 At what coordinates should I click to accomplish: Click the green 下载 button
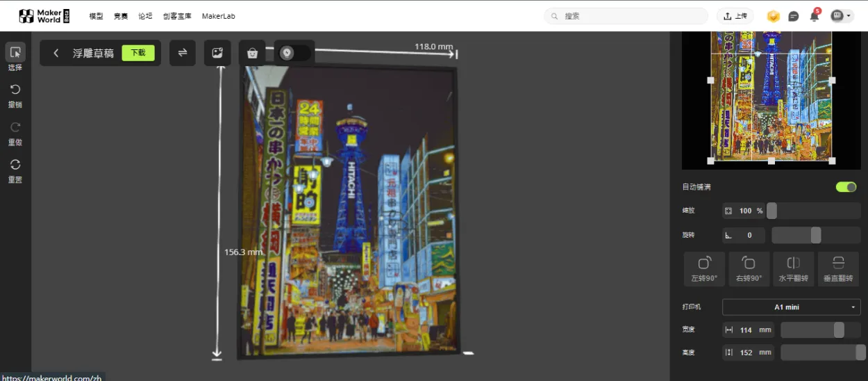click(x=138, y=53)
